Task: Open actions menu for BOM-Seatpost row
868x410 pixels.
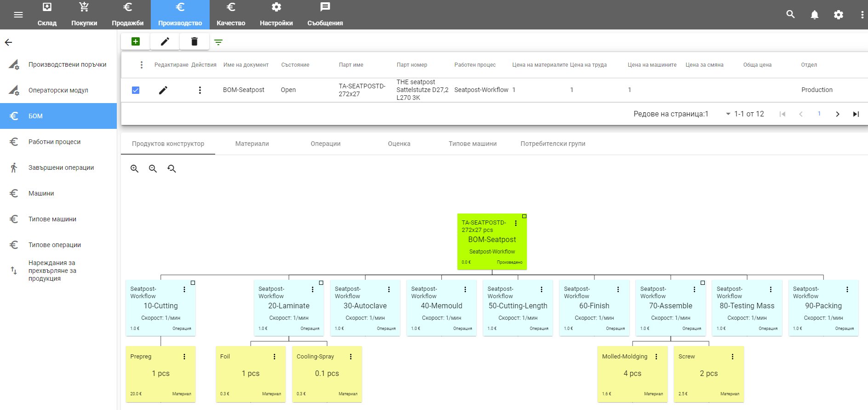Action: (200, 90)
